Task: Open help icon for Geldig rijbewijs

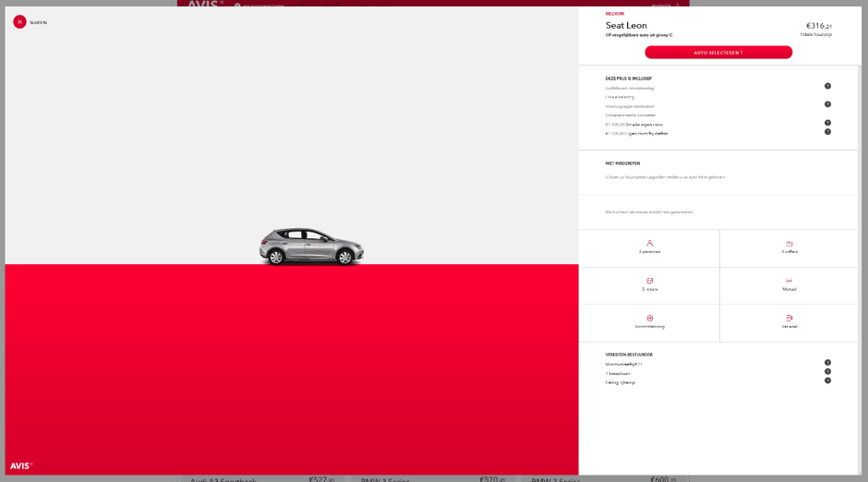Action: [827, 380]
